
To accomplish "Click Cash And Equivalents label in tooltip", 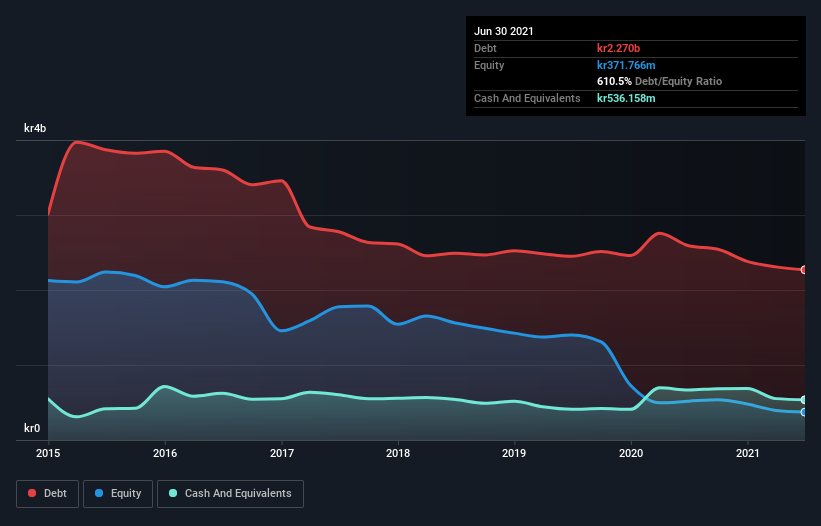I will 527,98.
